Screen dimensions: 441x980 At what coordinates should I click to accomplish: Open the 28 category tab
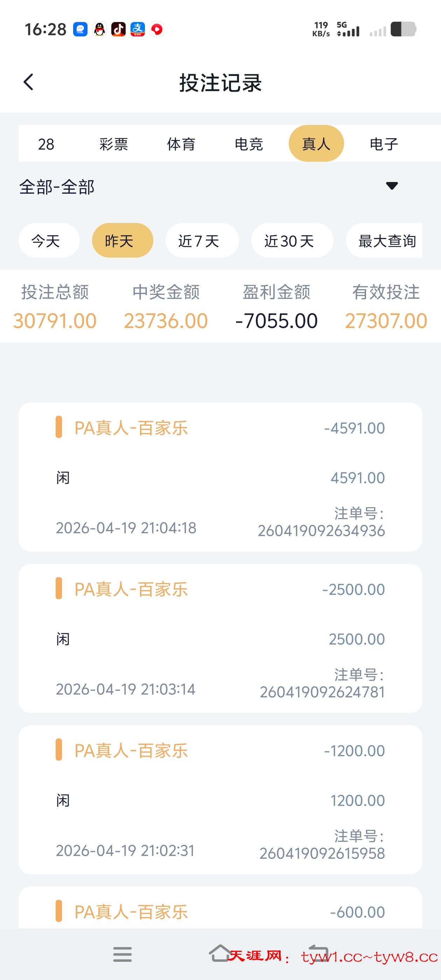click(46, 144)
